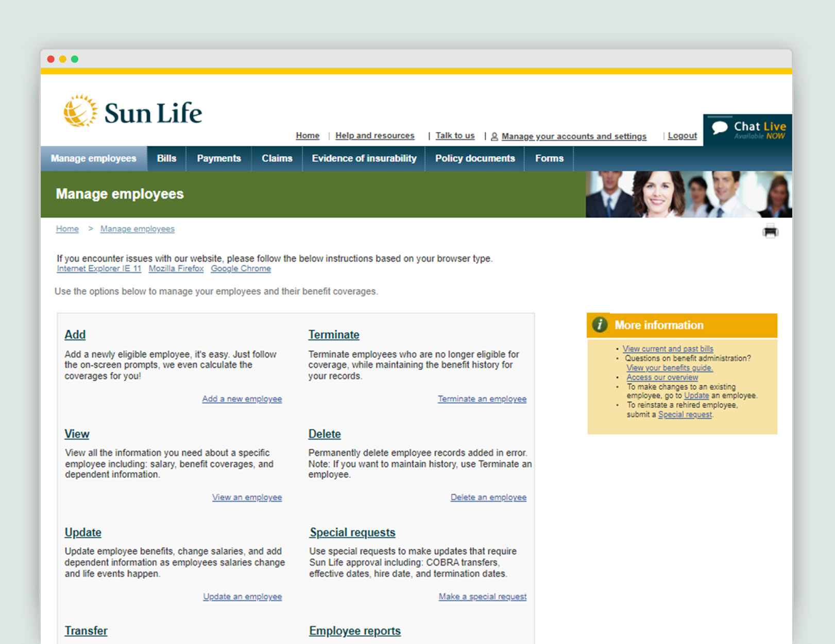Select the Claims tab
The image size is (835, 644).
(x=277, y=158)
